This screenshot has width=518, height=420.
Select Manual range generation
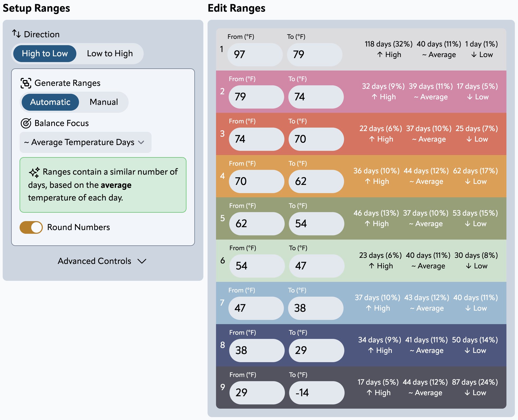[x=103, y=102]
